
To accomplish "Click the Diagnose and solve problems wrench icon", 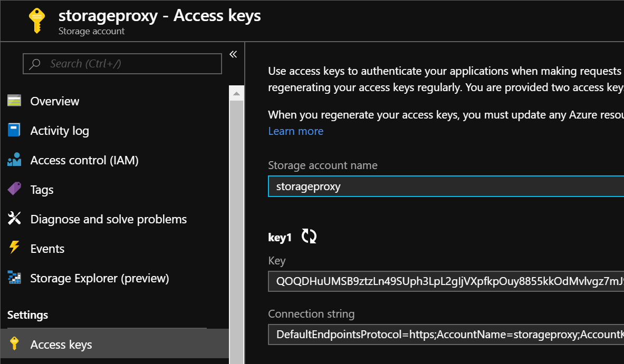I will pos(14,218).
